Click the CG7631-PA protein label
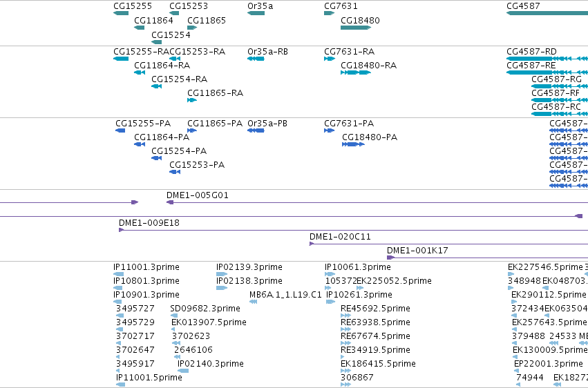This screenshot has height=388, width=588. pyautogui.click(x=349, y=123)
